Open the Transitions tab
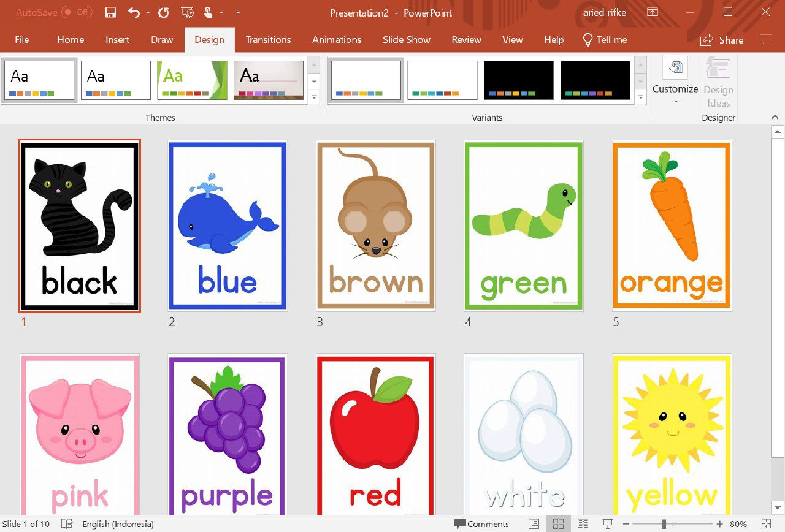785x532 pixels. pyautogui.click(x=268, y=40)
